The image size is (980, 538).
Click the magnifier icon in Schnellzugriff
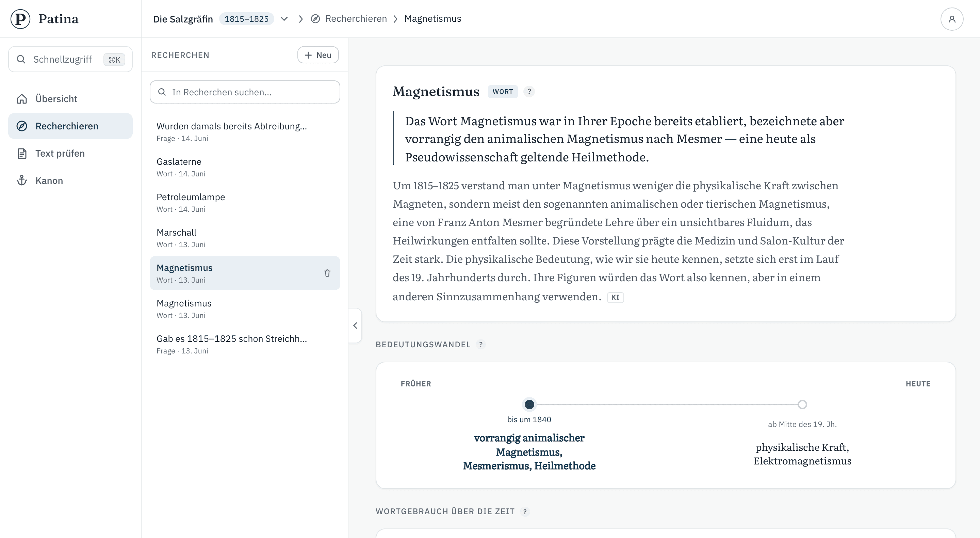pos(21,59)
